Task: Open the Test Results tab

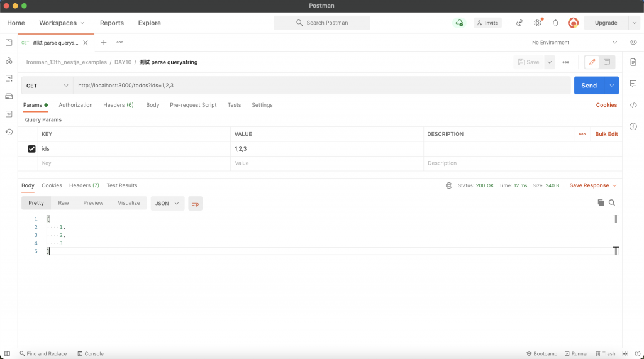Action: (122, 185)
